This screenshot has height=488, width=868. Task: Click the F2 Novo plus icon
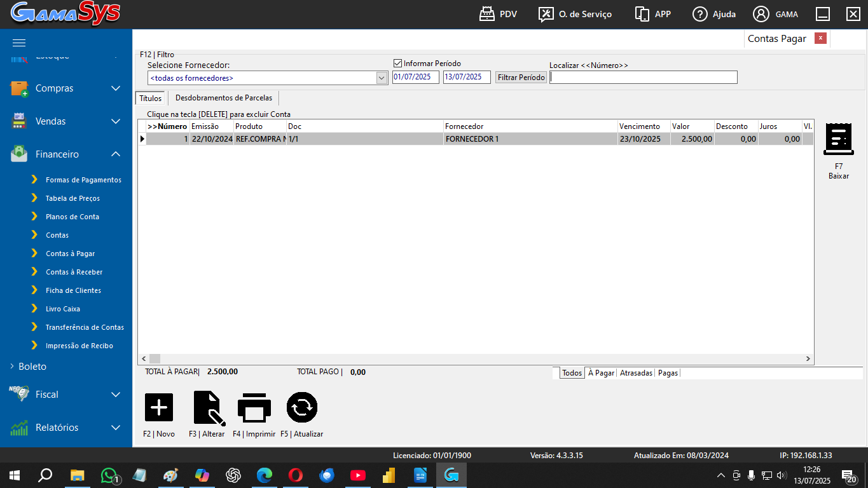coord(159,407)
